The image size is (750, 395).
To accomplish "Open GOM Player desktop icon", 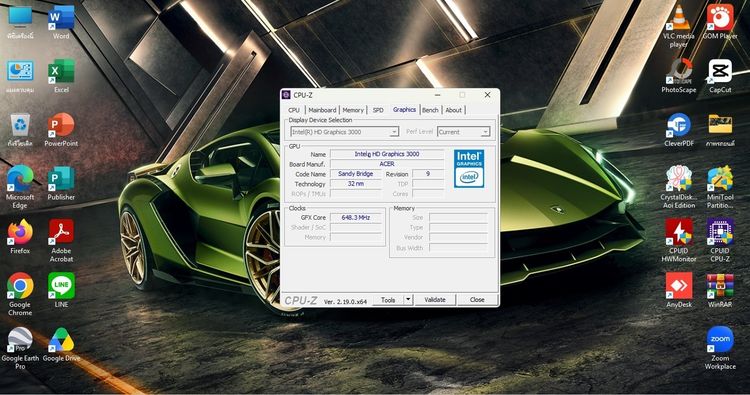I will (720, 22).
